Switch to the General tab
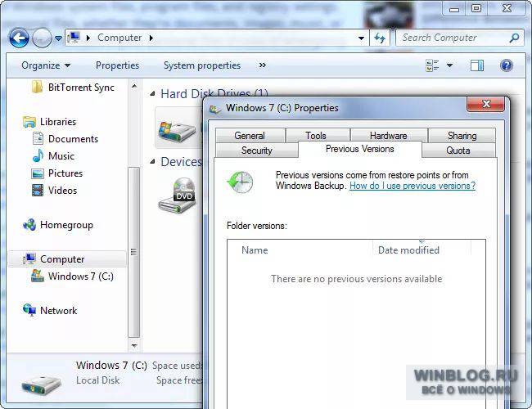 point(250,135)
